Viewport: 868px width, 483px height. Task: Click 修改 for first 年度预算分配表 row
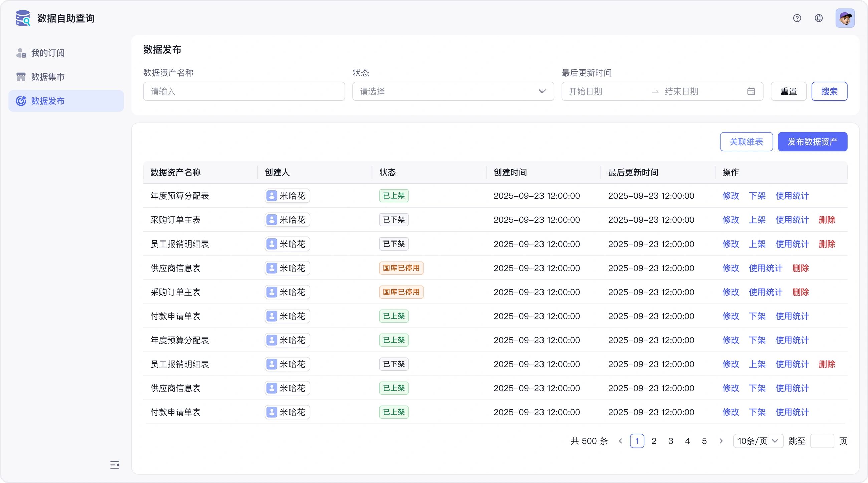point(730,196)
